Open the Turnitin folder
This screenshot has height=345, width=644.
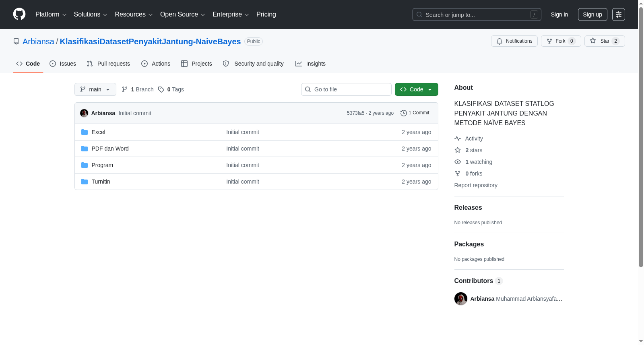click(101, 182)
